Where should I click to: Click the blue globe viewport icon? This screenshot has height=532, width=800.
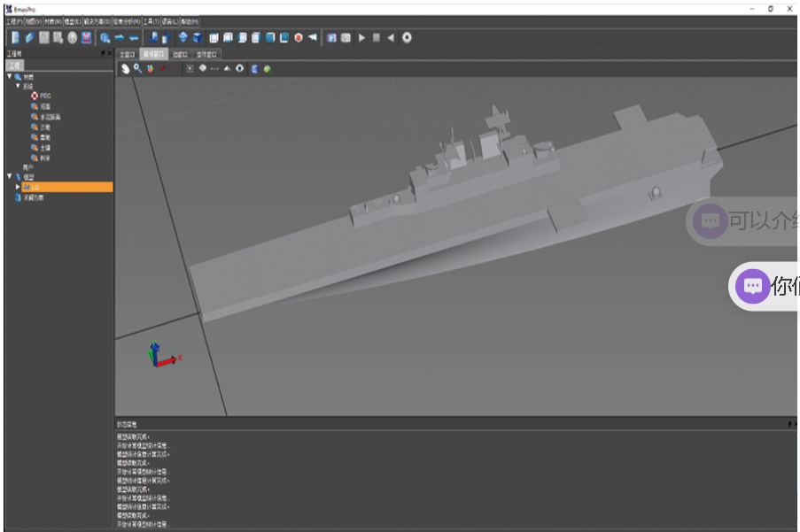pyautogui.click(x=254, y=69)
